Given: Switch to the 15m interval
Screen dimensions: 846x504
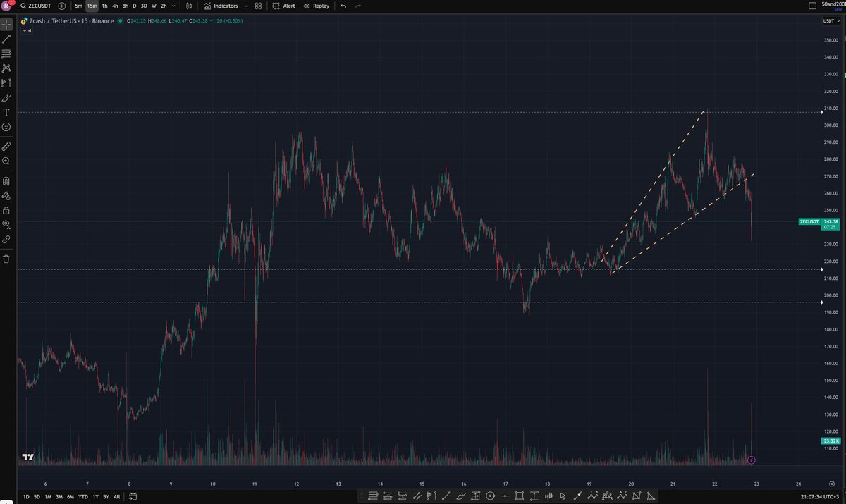Looking at the screenshot, I should [92, 6].
